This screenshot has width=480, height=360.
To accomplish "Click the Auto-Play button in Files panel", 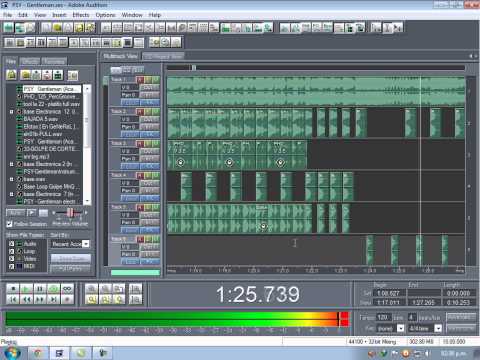I will 15,213.
